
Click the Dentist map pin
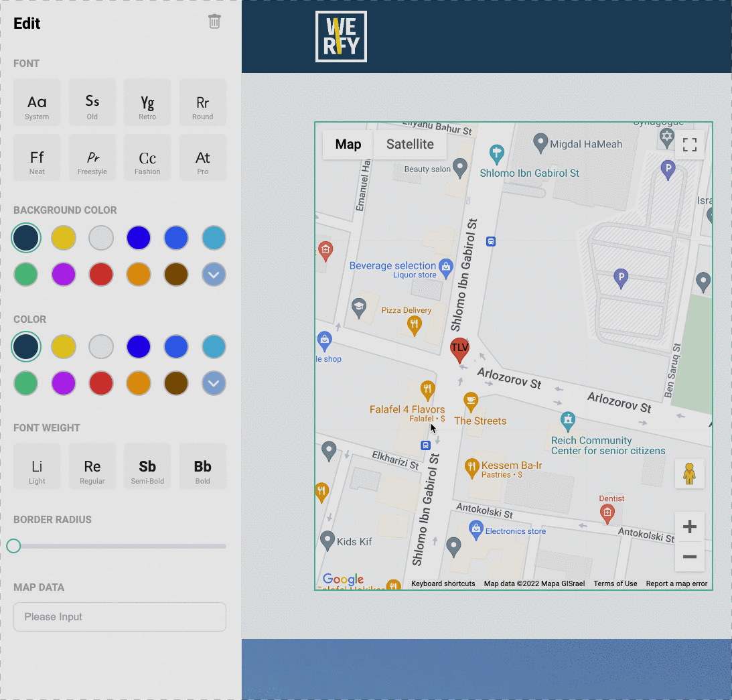[607, 514]
